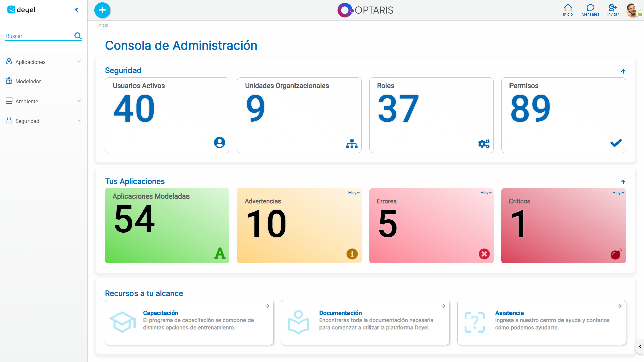Open the Capacitación resource link
644x362 pixels.
(160, 313)
